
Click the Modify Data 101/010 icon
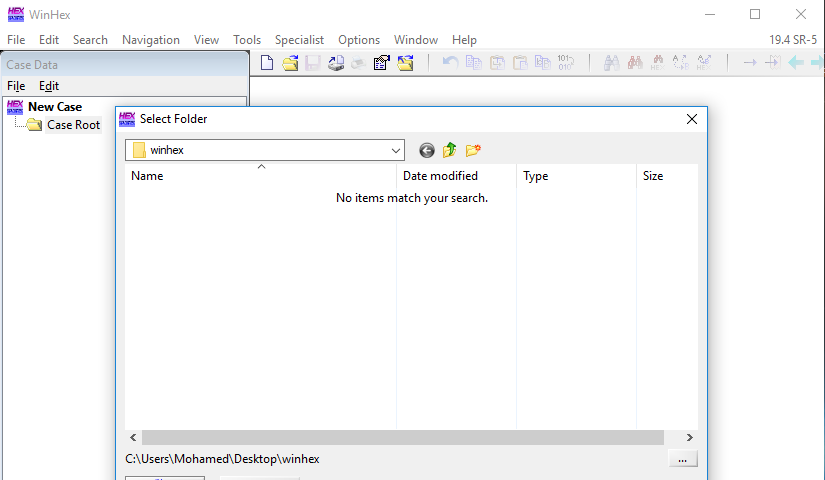(566, 63)
